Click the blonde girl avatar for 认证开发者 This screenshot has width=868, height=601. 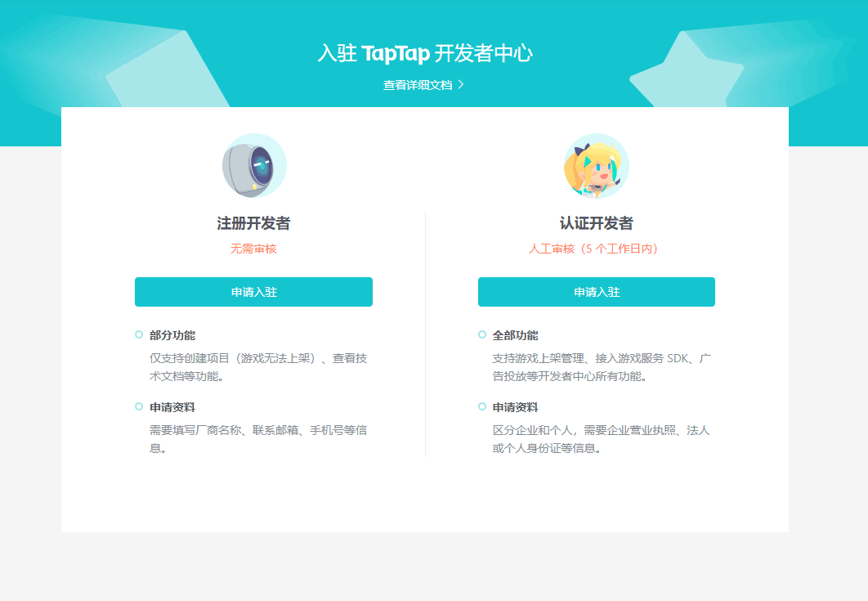(596, 166)
